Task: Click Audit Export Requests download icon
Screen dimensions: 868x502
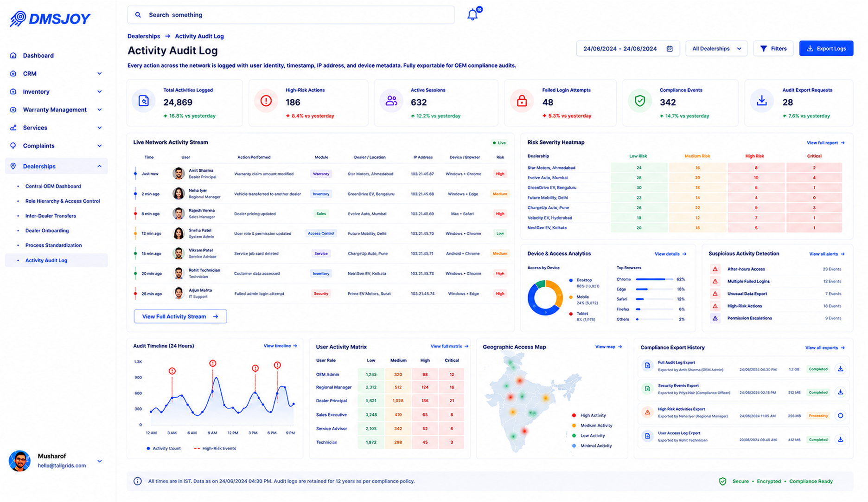Action: pos(761,101)
